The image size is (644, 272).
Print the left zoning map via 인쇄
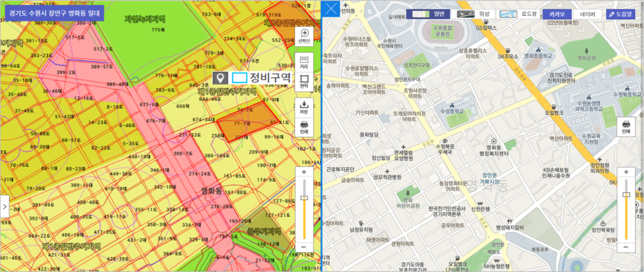point(304,128)
